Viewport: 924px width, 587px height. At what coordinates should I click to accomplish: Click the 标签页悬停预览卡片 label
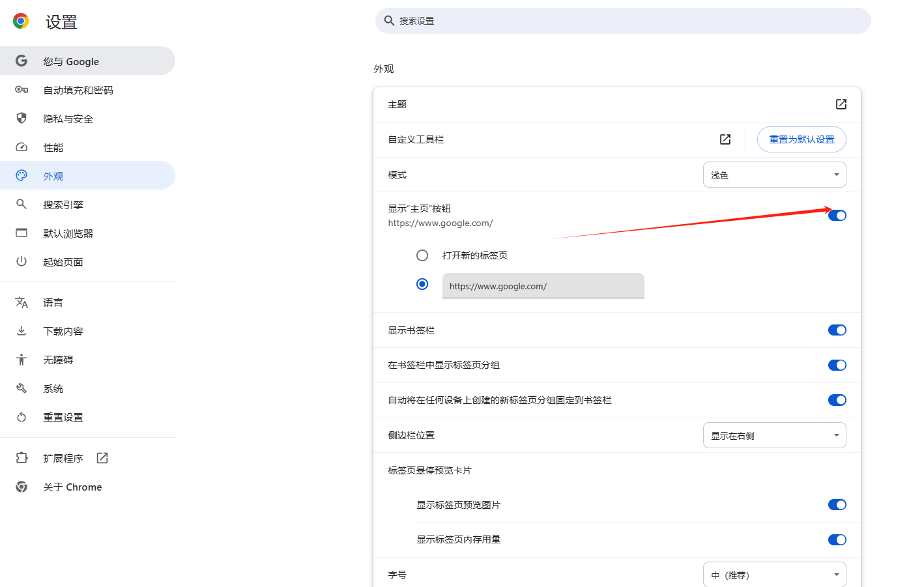pos(429,470)
